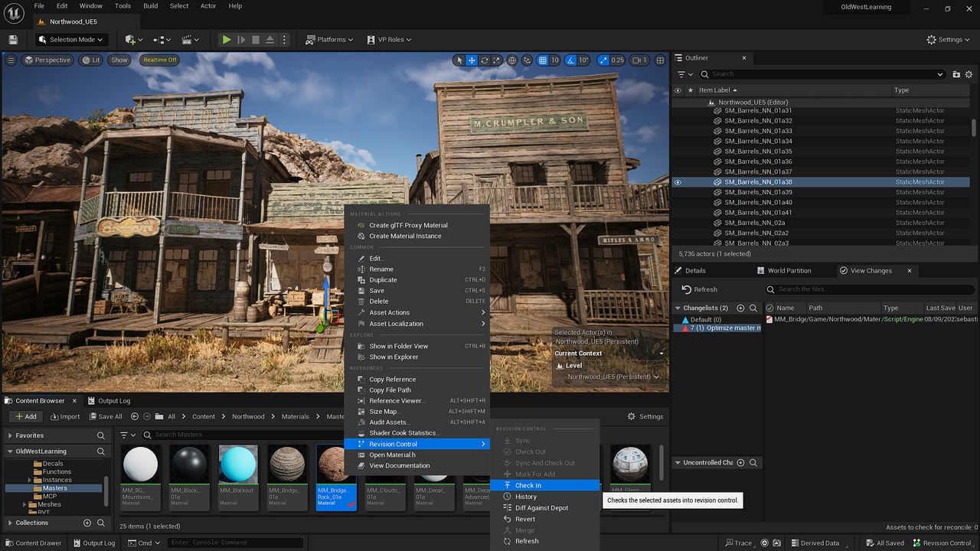The height and width of the screenshot is (551, 980).
Task: Choose Check In from Revision Control submenu
Action: 528,485
